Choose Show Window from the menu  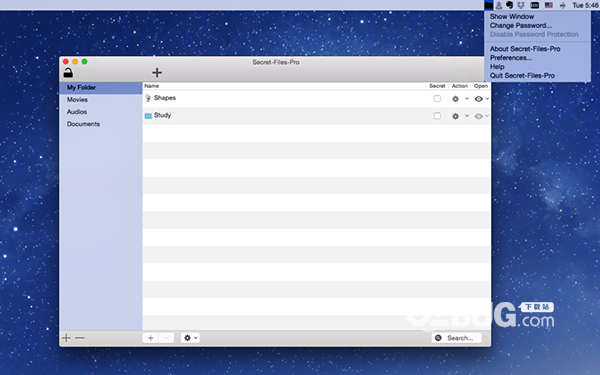tap(537, 16)
